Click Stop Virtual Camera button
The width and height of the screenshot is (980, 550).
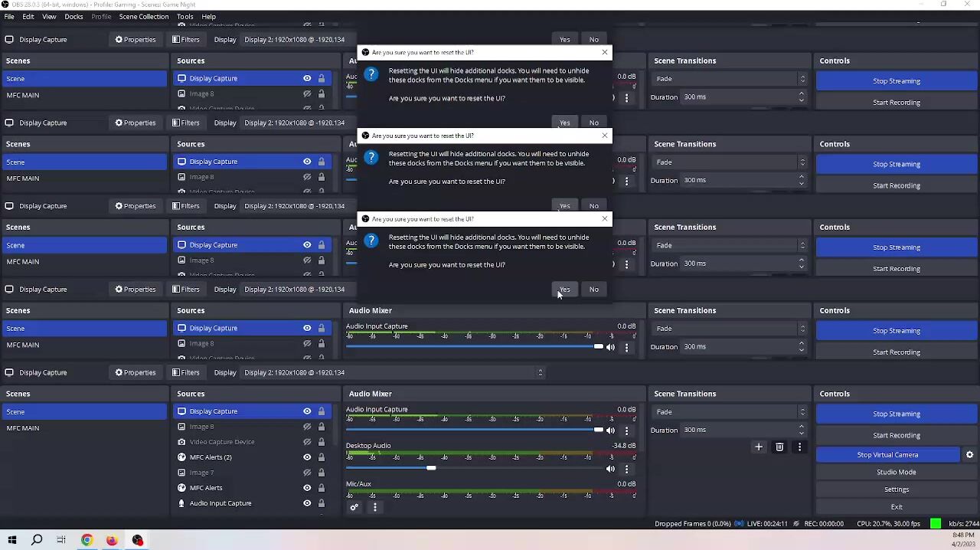pyautogui.click(x=887, y=455)
